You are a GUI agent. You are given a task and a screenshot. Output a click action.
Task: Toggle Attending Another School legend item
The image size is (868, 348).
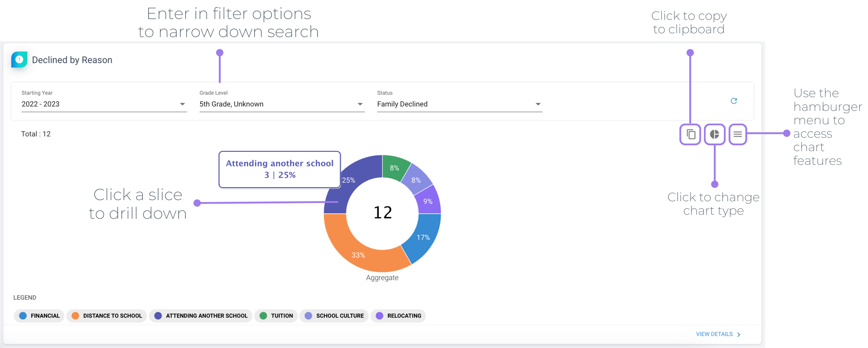201,316
